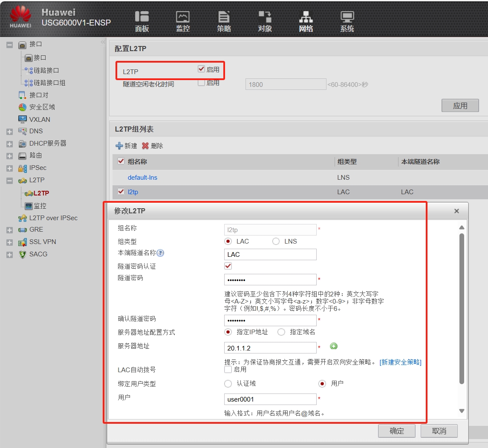Screen dimensions: 488x448
Task: Close the 修改L2TP dialog
Action: pos(456,211)
